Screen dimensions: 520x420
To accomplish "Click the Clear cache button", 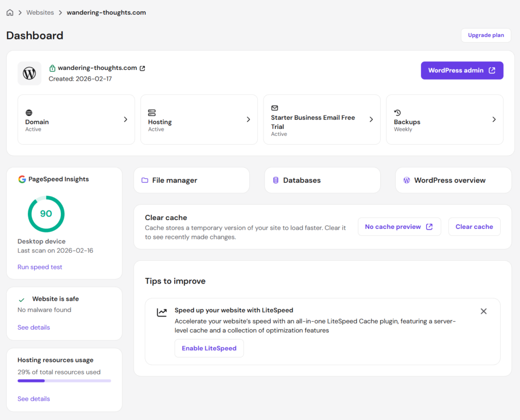I will (474, 227).
